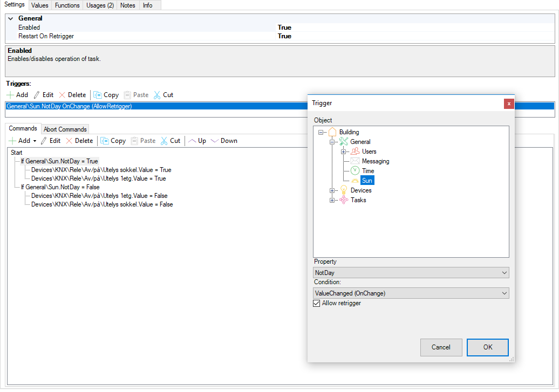Viewport: 559px width, 392px height.
Task: Switch to the Abort Commands tab
Action: 65,129
